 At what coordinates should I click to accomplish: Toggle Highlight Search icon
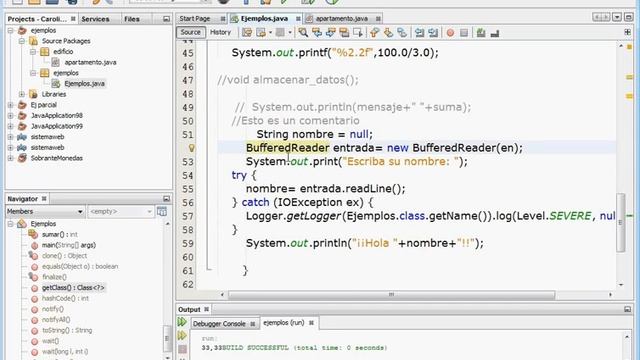click(x=344, y=33)
